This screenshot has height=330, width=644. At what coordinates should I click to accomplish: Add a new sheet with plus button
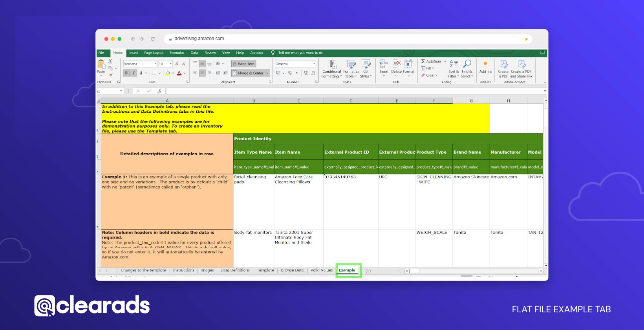[x=368, y=271]
